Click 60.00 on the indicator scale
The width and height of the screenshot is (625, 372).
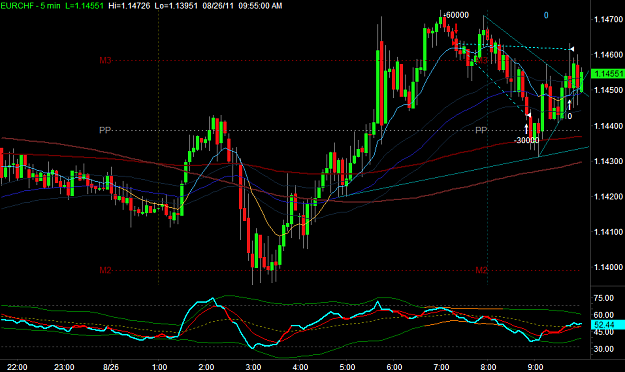tap(604, 315)
